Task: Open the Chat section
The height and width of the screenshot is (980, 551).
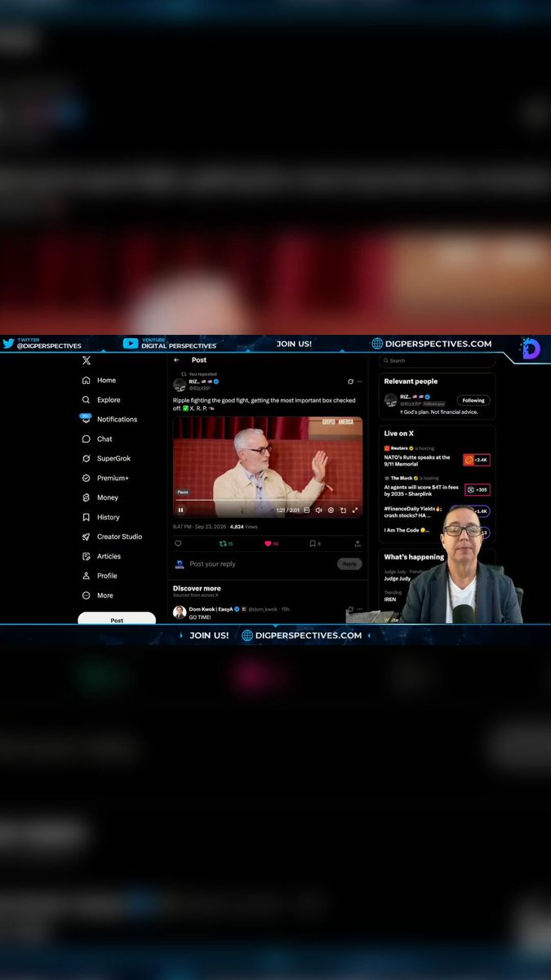Action: [97, 439]
